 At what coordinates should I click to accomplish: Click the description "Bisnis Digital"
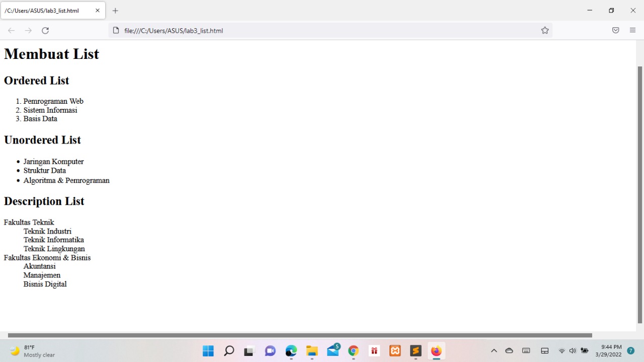(x=45, y=284)
